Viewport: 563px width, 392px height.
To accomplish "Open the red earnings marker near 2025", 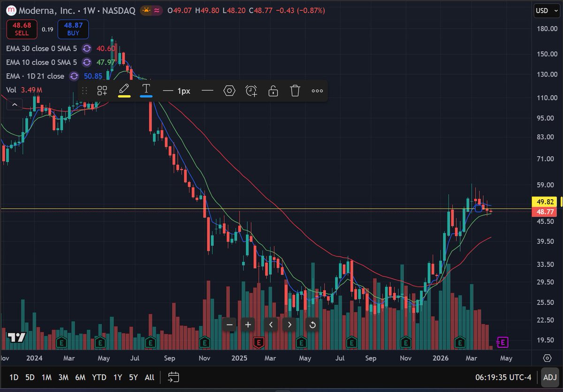I will click(x=258, y=343).
